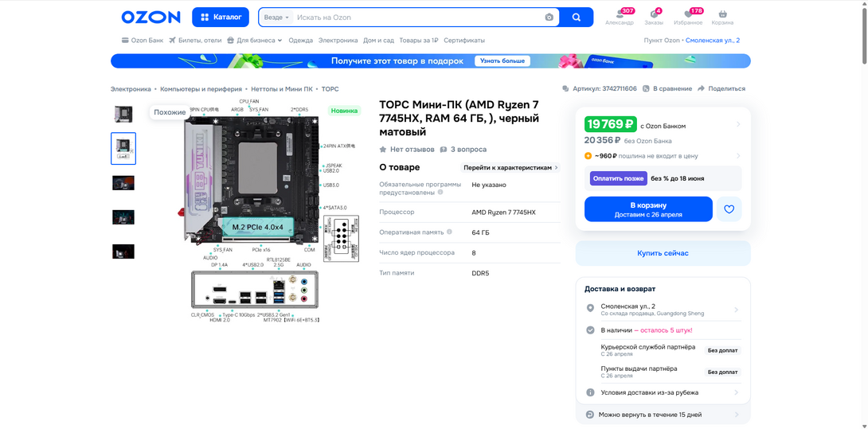This screenshot has height=429, width=868.
Task: Click Узнать больше on banner
Action: tap(502, 61)
